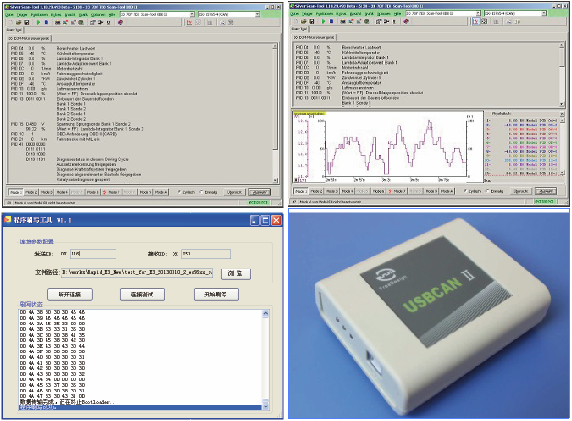
Task: Click the receive ID input field in the flash tool
Action: tap(206, 254)
